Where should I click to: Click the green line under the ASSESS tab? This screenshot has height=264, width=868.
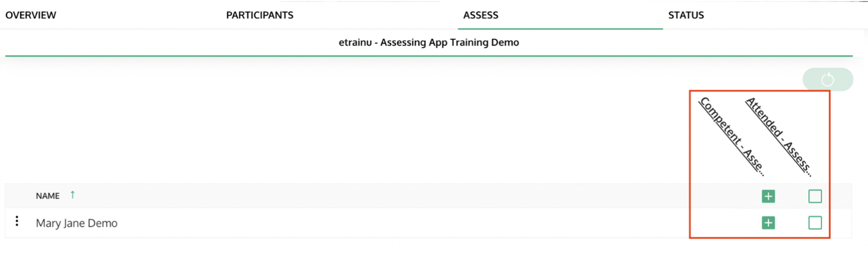point(560,29)
